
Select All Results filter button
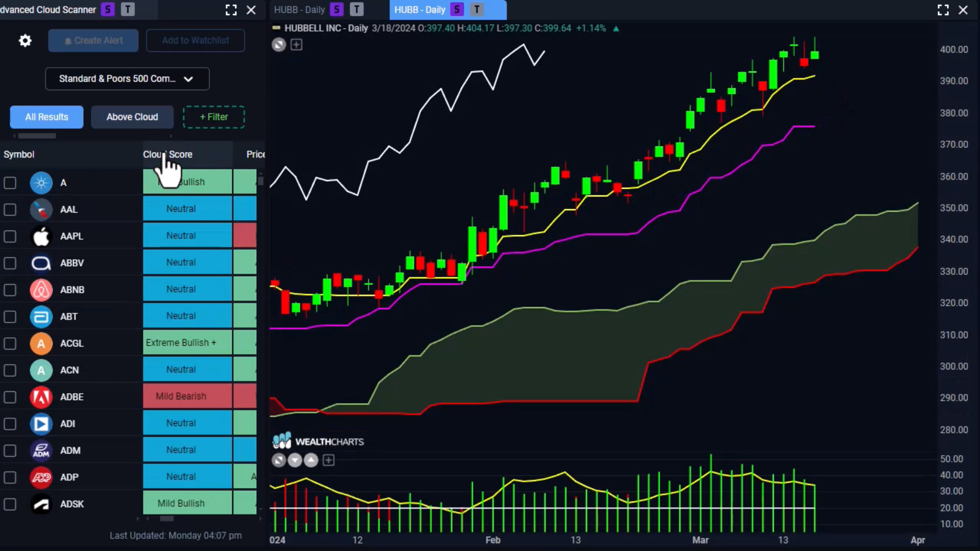pos(46,117)
